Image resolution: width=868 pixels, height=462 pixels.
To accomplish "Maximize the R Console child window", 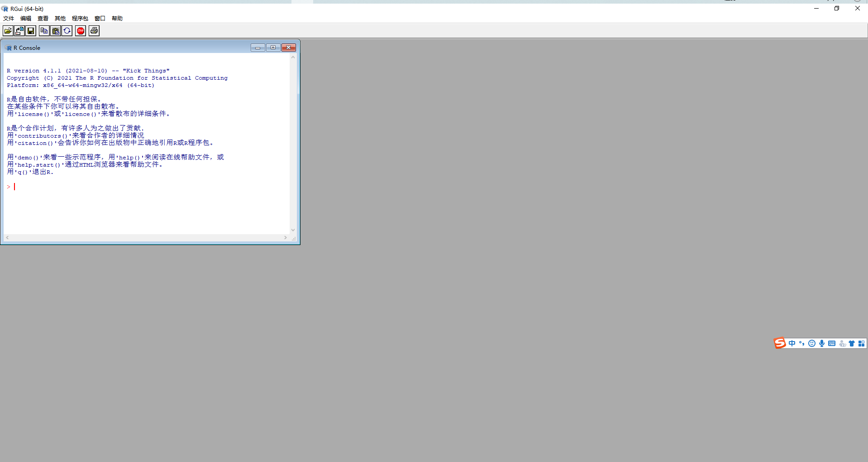I will coord(273,48).
